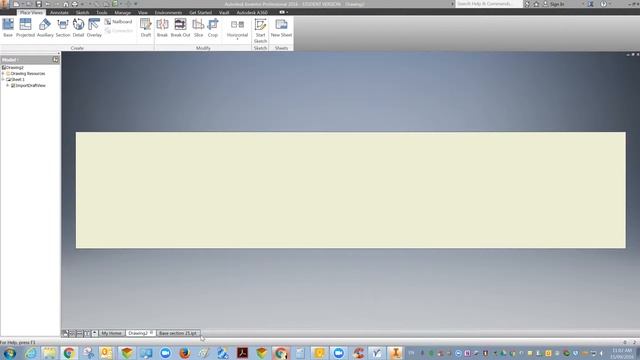Switch to the Base section 25.ipt tab
This screenshot has width=640, height=360.
(x=178, y=333)
